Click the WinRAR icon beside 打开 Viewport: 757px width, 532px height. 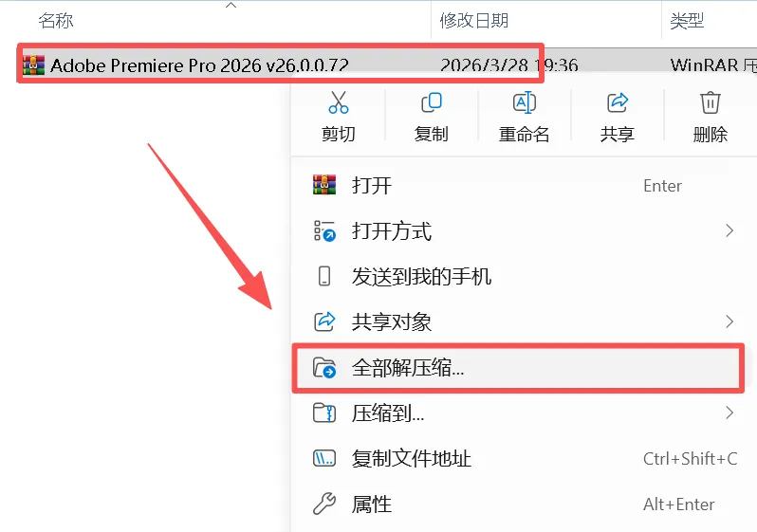coord(323,185)
